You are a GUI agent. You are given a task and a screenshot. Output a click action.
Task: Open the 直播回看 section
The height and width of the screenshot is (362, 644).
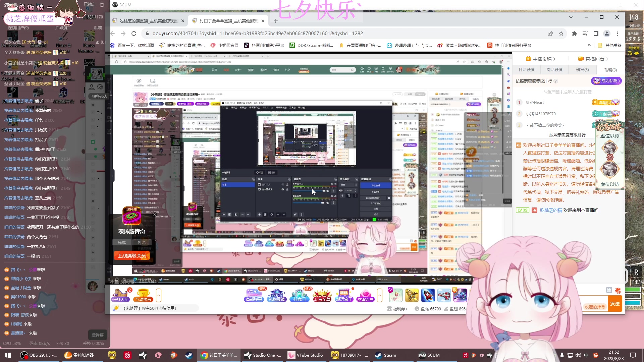pos(593,59)
